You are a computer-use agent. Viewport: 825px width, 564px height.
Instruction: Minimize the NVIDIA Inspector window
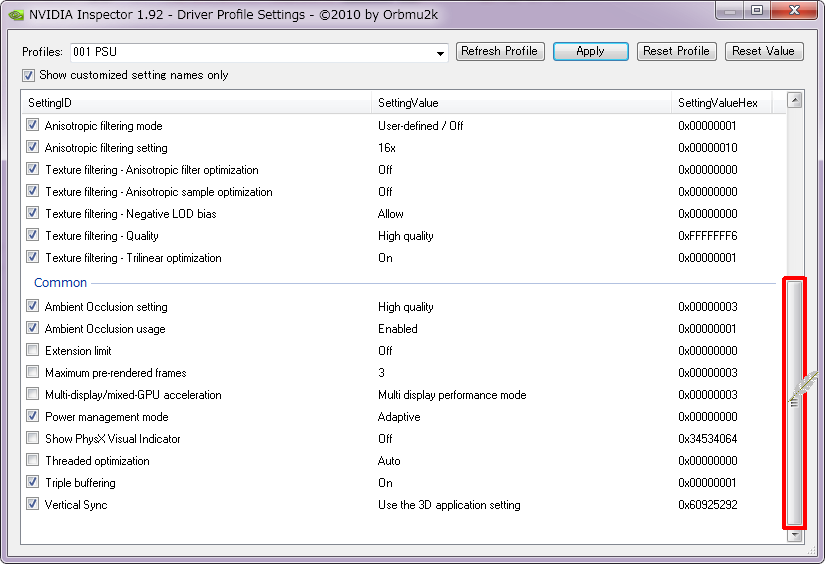pos(730,11)
